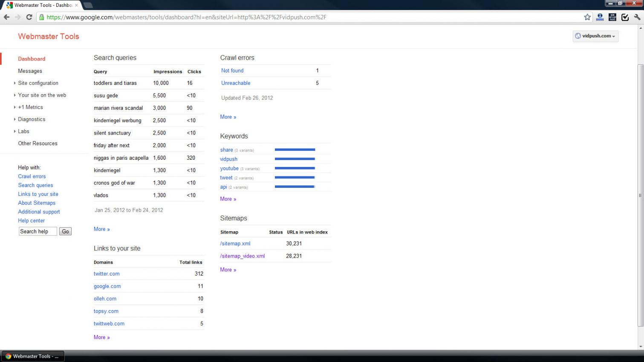Image resolution: width=644 pixels, height=362 pixels.
Task: Expand the Labs section
Action: click(23, 131)
